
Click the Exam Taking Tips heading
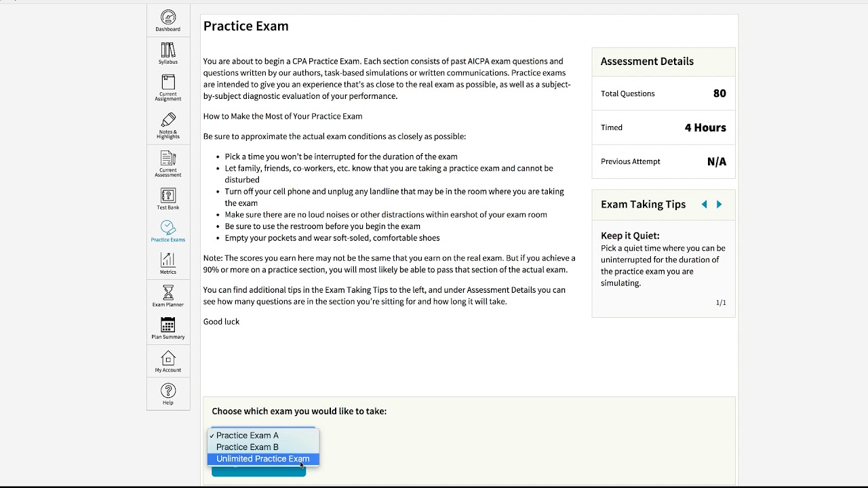point(643,205)
